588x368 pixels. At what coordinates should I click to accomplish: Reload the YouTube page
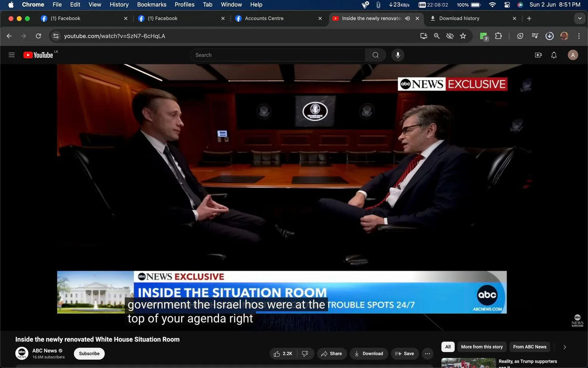(x=38, y=36)
